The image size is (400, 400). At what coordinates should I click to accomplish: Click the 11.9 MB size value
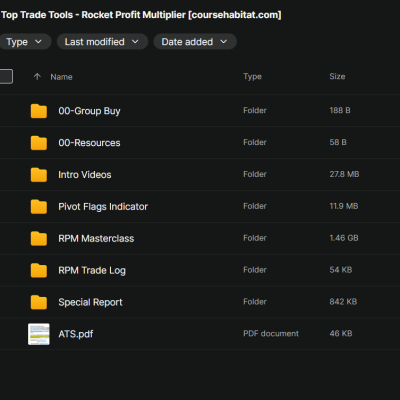pyautogui.click(x=344, y=206)
